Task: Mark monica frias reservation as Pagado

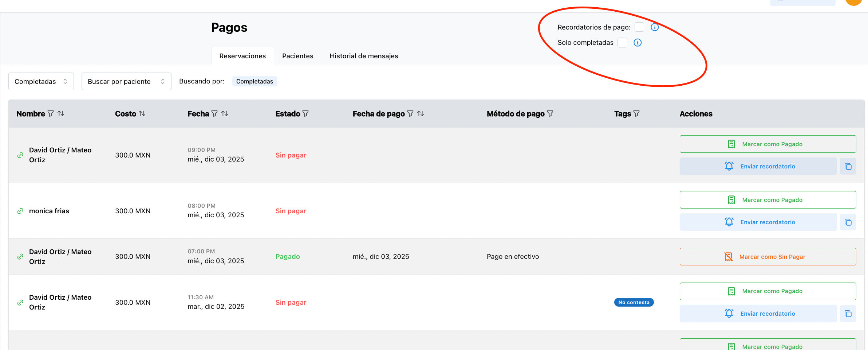Action: [x=768, y=200]
